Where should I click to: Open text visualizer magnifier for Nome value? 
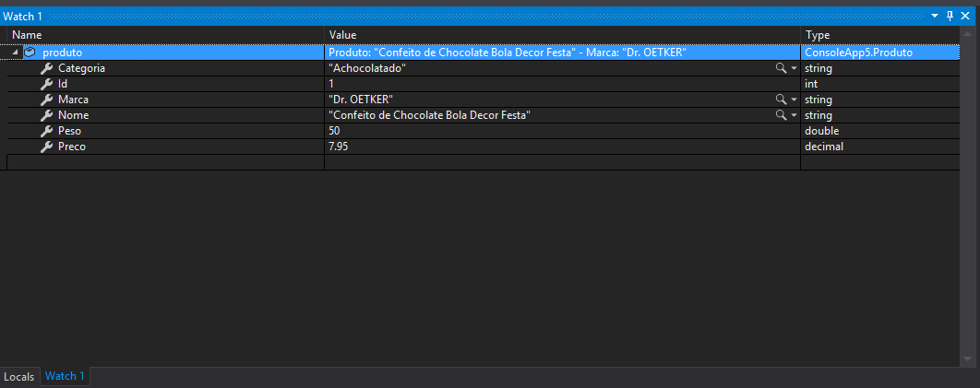click(781, 115)
